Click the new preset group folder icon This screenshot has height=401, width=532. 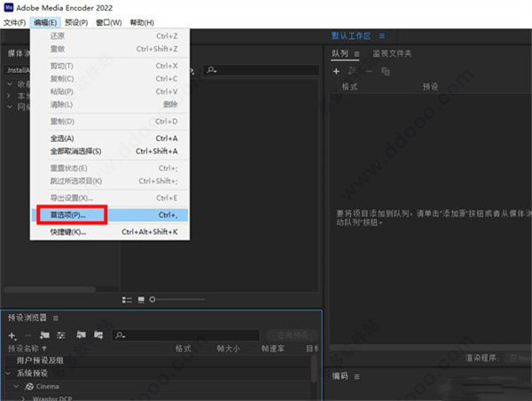[x=44, y=335]
